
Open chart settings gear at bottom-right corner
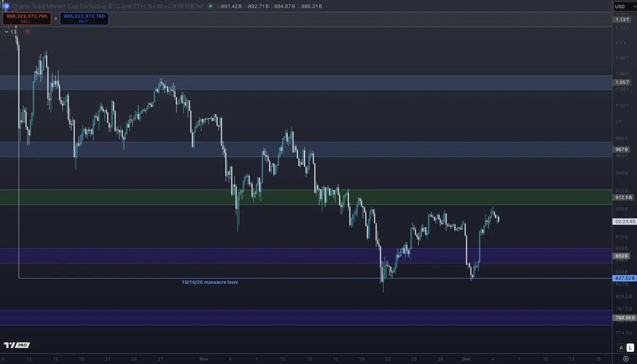coord(625,359)
